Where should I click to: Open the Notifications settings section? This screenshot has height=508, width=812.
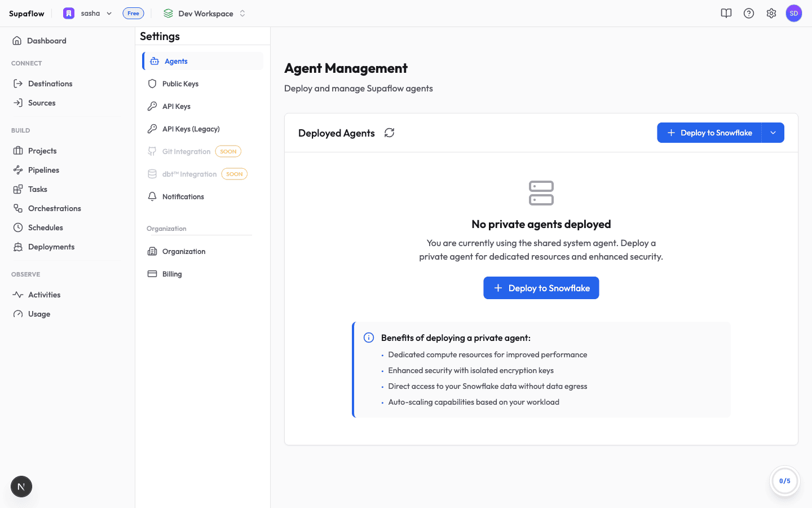(203, 196)
